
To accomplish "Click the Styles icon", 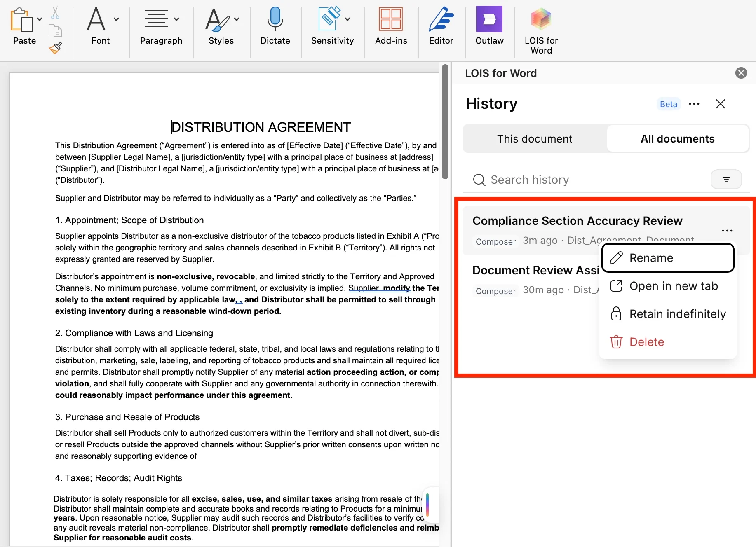I will click(x=218, y=20).
